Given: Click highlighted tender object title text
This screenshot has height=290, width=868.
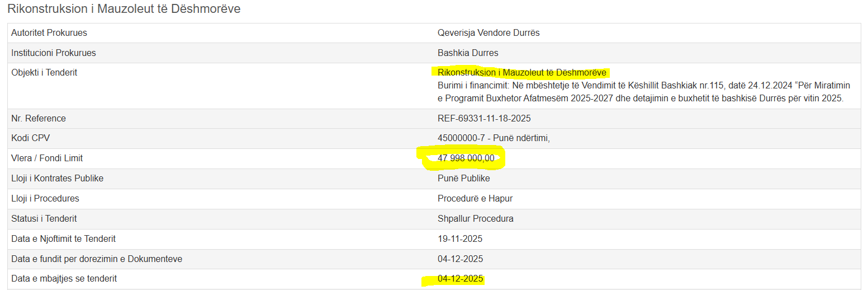Looking at the screenshot, I should click(x=521, y=73).
